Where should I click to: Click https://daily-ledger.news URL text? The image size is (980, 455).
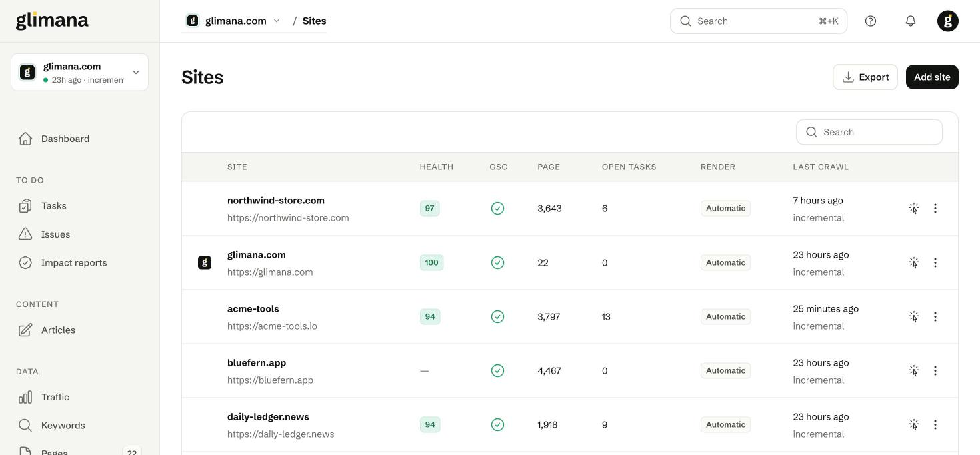(x=281, y=434)
